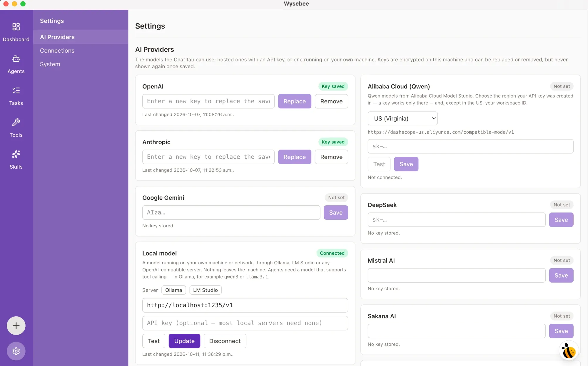Select the AI Providers settings tab
The height and width of the screenshot is (366, 588).
pyautogui.click(x=81, y=37)
